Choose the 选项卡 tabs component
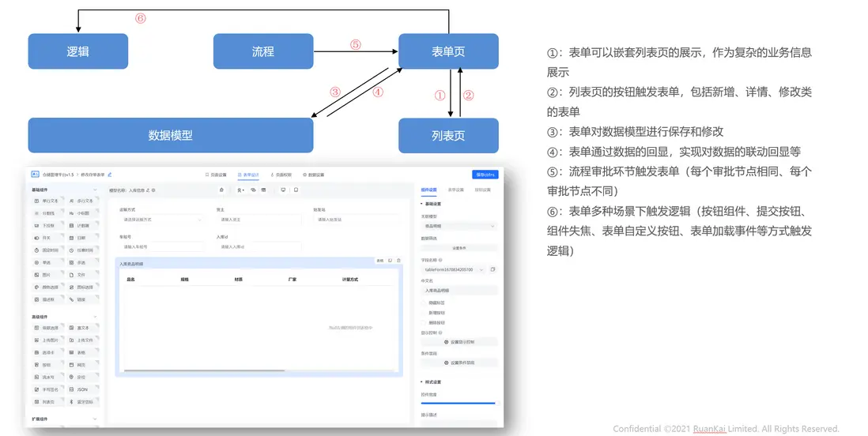 47,352
